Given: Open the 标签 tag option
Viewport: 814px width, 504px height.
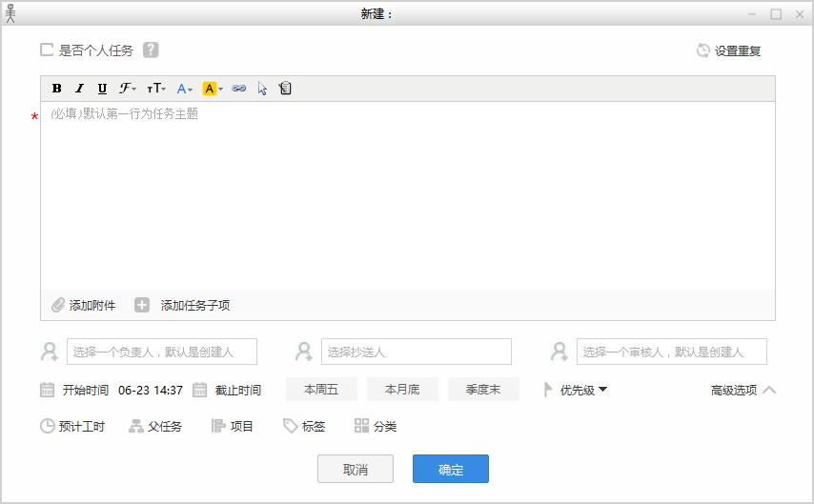Looking at the screenshot, I should point(304,426).
